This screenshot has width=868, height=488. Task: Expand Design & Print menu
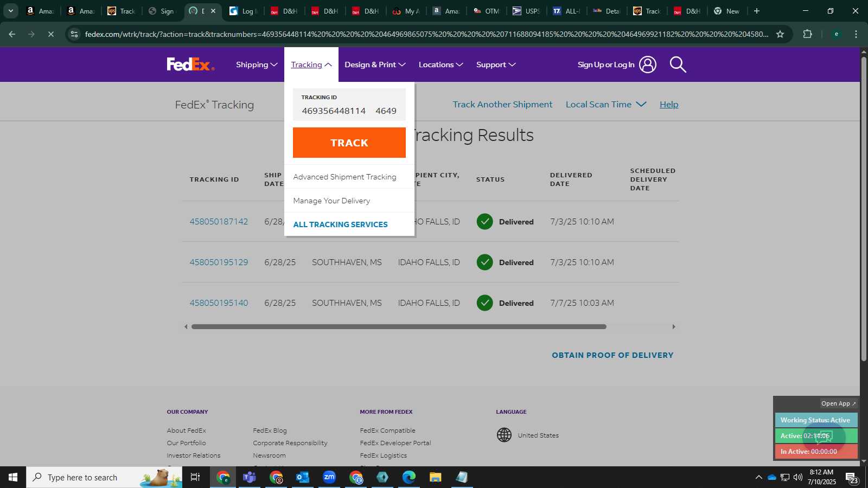(375, 65)
